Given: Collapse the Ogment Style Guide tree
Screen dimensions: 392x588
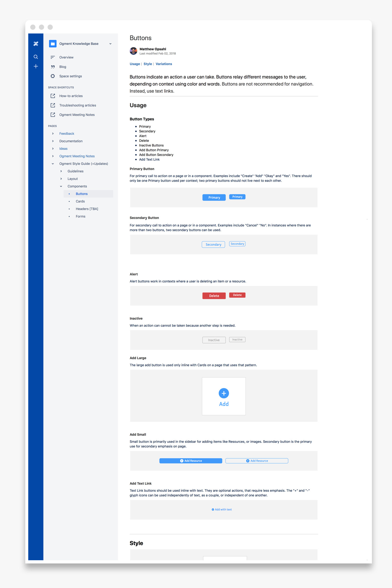Looking at the screenshot, I should (x=53, y=164).
